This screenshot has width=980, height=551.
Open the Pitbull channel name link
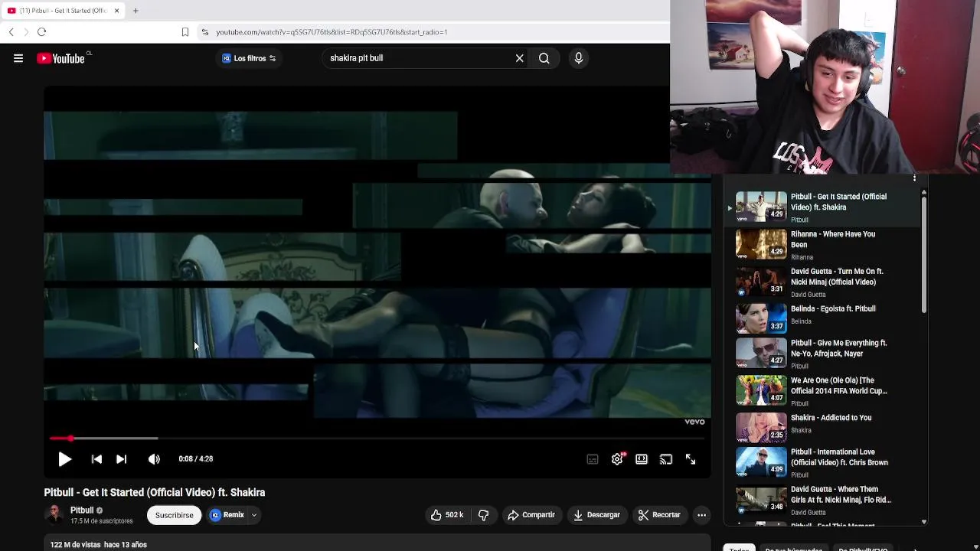[82, 510]
